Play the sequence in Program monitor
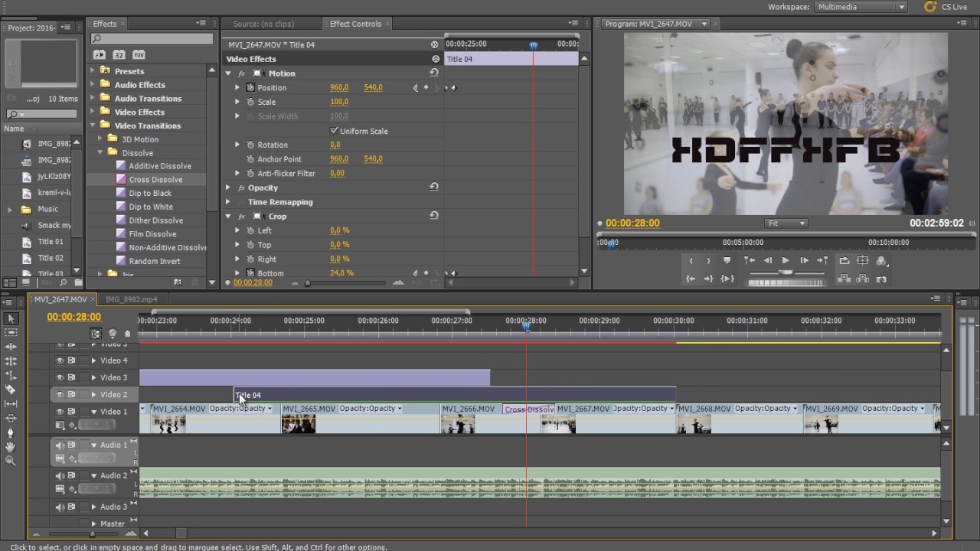 tap(786, 261)
